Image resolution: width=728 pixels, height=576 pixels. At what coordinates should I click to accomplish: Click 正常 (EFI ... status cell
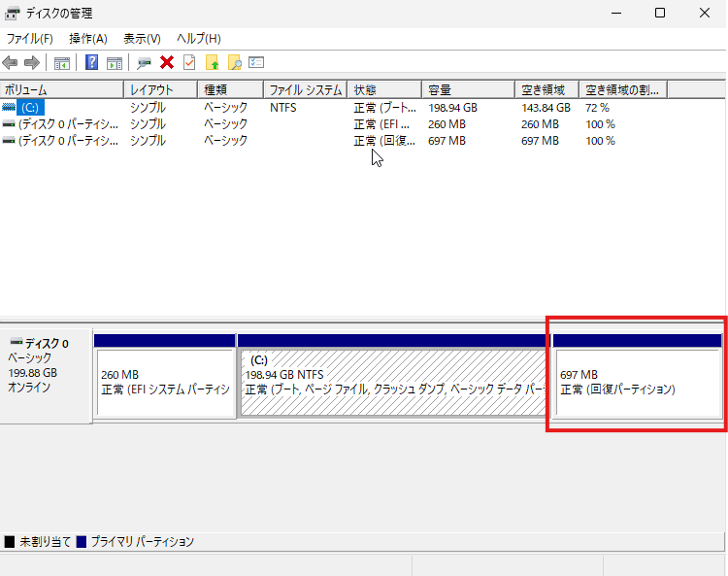click(381, 124)
